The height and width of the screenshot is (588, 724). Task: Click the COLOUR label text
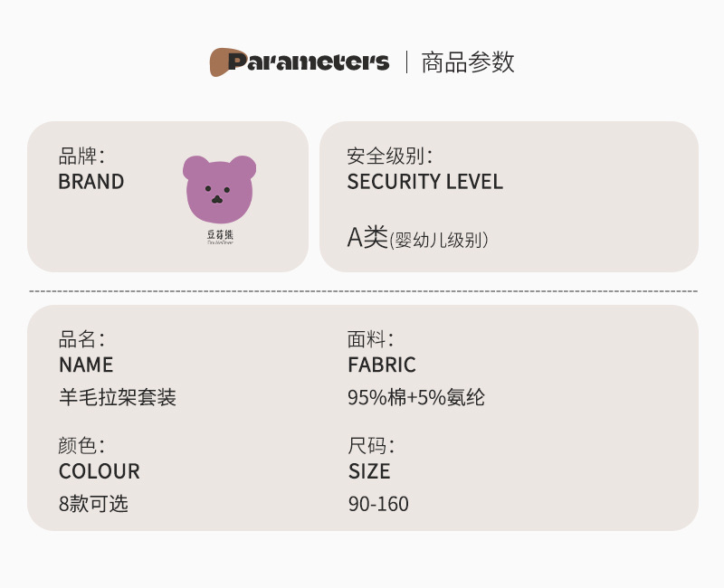point(100,472)
